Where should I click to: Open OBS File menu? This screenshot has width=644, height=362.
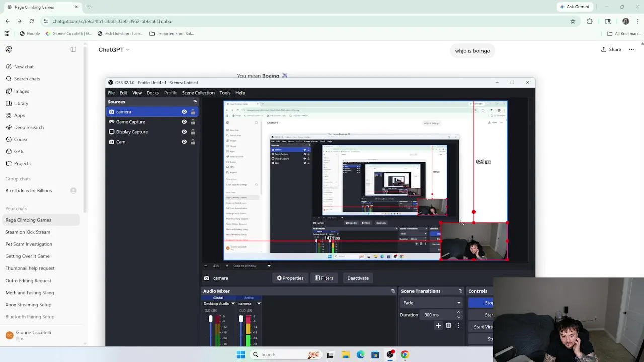(111, 93)
